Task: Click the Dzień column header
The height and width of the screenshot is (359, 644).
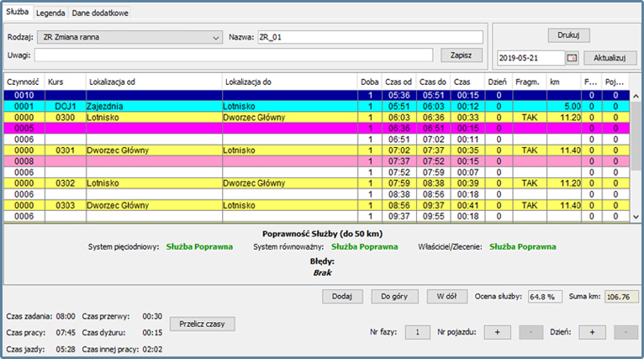Action: [x=499, y=82]
